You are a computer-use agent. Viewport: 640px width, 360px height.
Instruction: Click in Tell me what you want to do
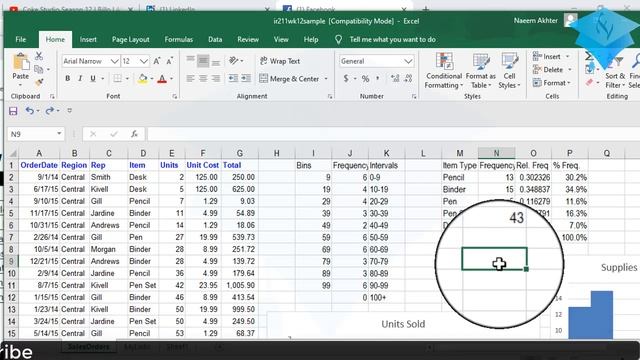pyautogui.click(x=392, y=40)
